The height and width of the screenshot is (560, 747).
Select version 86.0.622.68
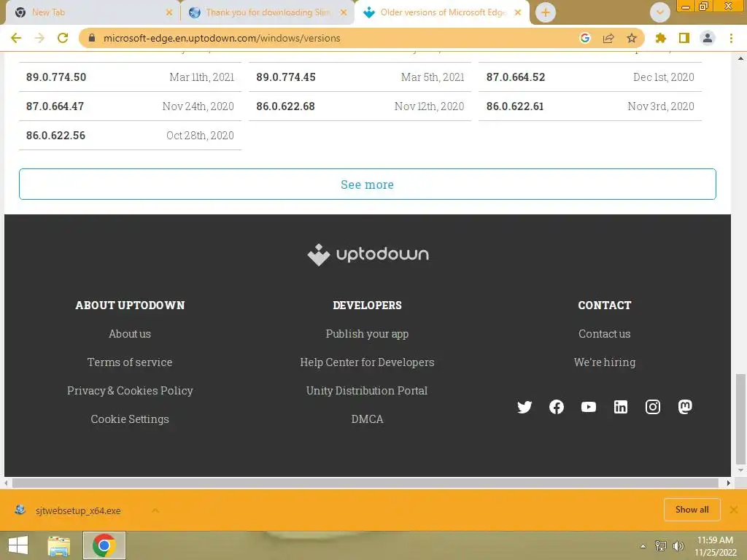click(360, 106)
